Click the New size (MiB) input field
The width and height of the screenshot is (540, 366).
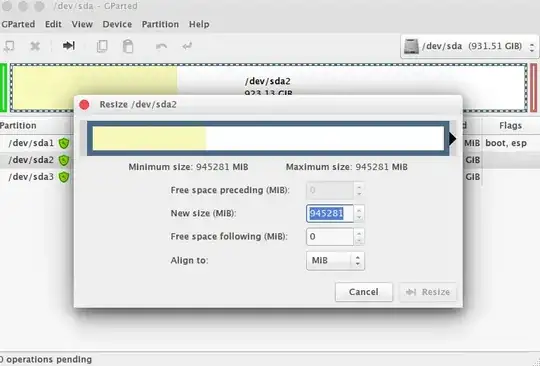pyautogui.click(x=330, y=213)
